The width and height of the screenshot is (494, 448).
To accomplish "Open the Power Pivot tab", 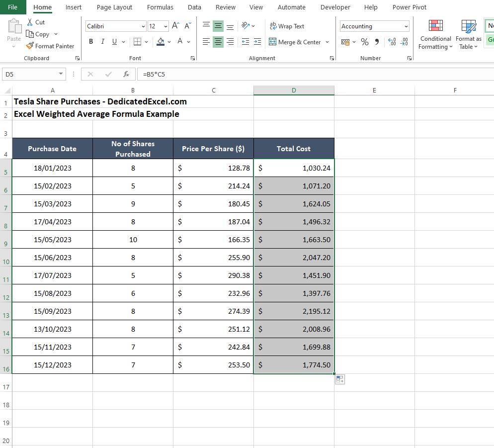I will coord(409,7).
